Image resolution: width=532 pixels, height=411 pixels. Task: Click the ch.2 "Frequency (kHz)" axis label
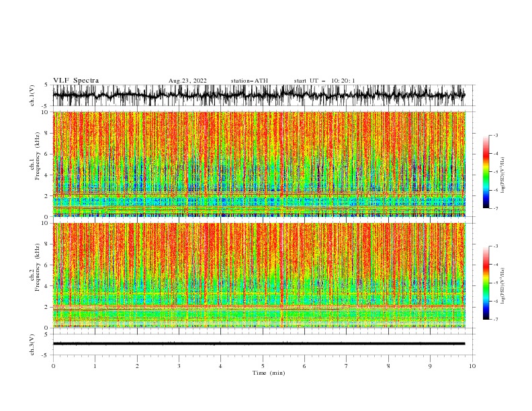pyautogui.click(x=38, y=267)
